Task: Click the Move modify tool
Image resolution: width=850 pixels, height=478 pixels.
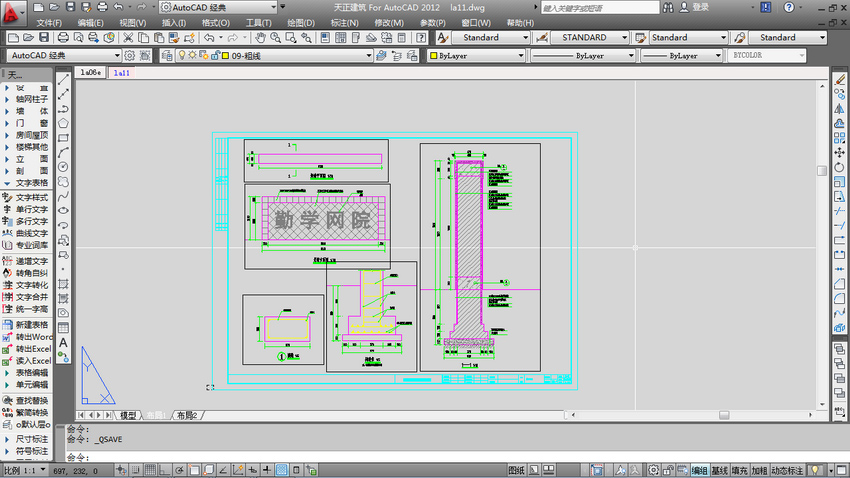Action: [x=840, y=152]
